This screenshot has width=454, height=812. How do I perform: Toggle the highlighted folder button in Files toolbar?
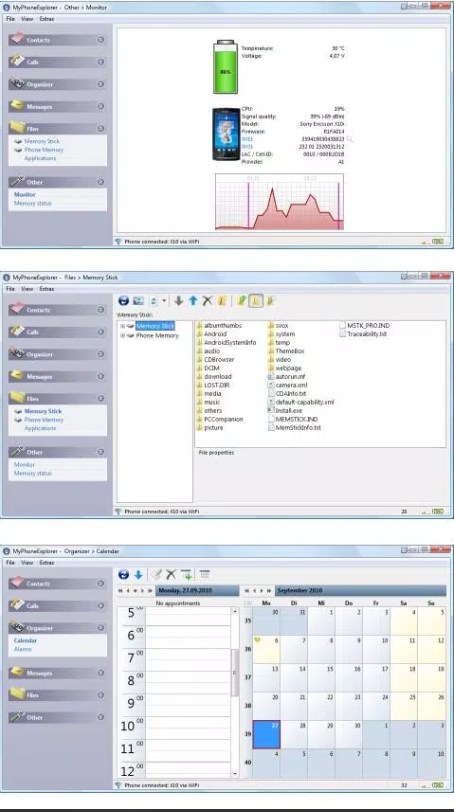(256, 300)
